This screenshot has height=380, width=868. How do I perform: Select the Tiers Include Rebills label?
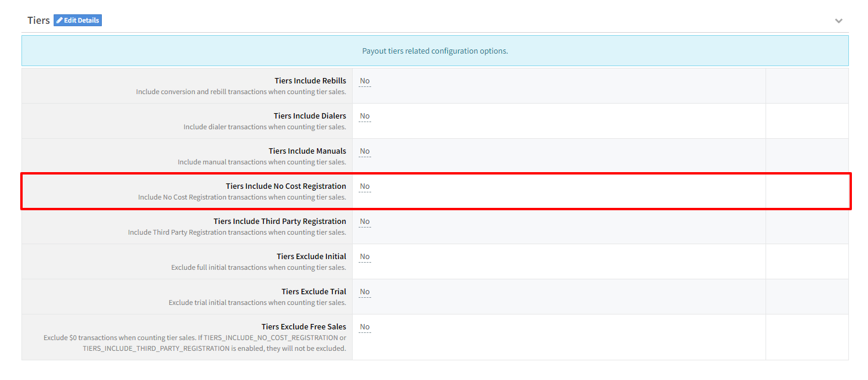[x=310, y=81]
